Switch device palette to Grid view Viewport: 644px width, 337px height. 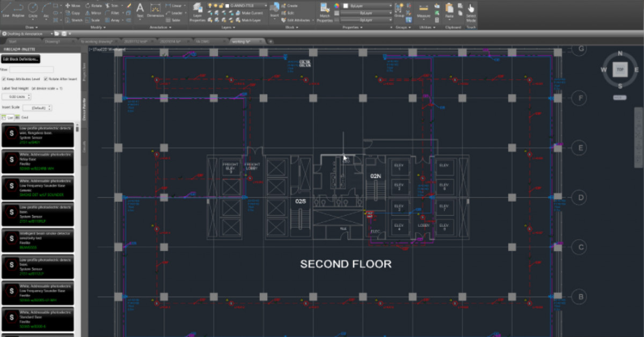coord(20,116)
